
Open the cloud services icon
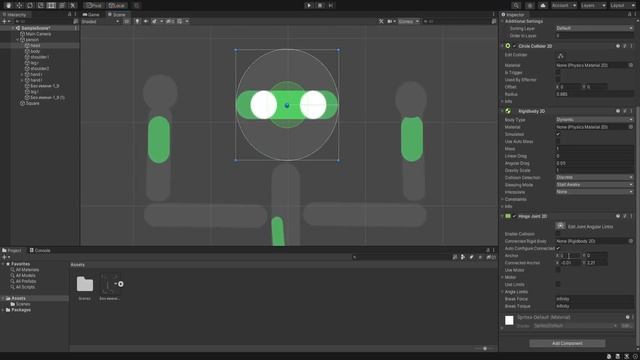pyautogui.click(x=542, y=5)
